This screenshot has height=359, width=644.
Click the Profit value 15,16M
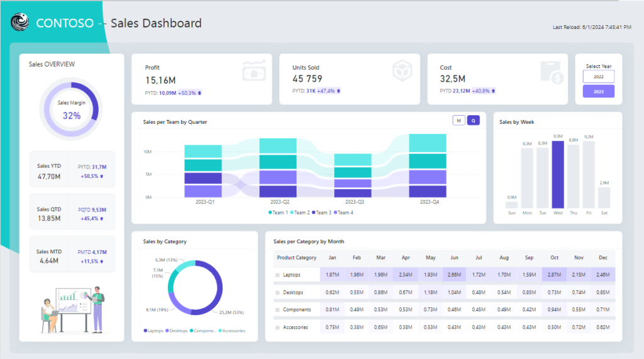pos(160,80)
